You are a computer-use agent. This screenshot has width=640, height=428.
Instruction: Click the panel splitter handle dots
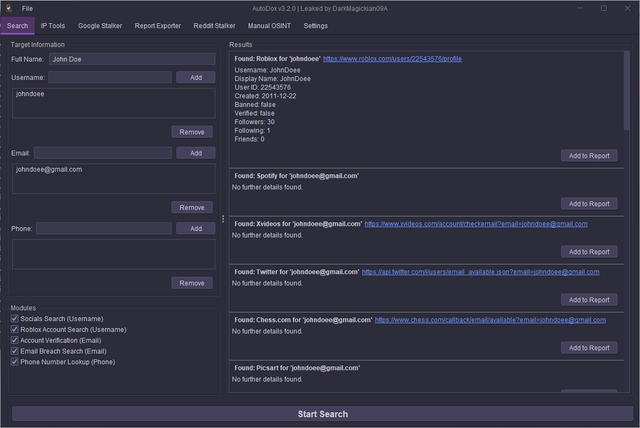point(223,219)
